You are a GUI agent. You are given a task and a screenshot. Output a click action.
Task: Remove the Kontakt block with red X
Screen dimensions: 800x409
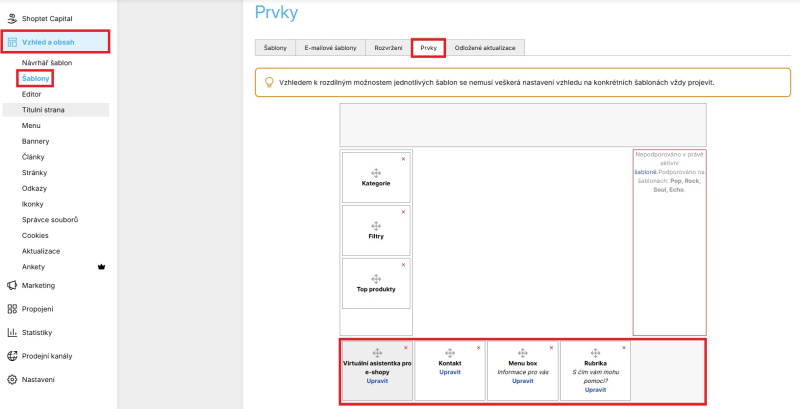(x=479, y=348)
